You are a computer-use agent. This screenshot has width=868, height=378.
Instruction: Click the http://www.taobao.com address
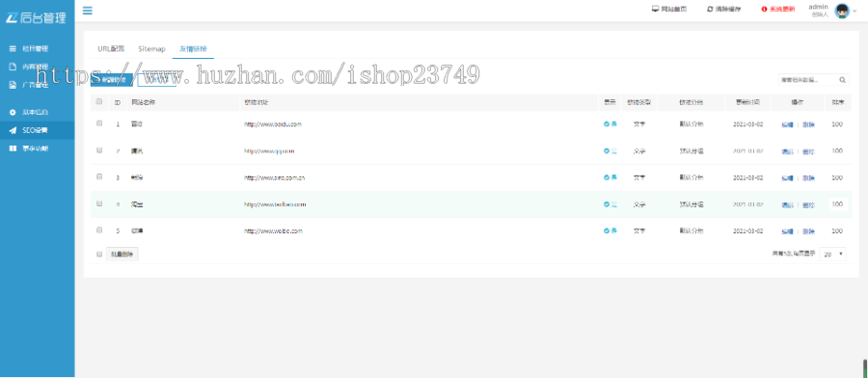[x=275, y=204]
